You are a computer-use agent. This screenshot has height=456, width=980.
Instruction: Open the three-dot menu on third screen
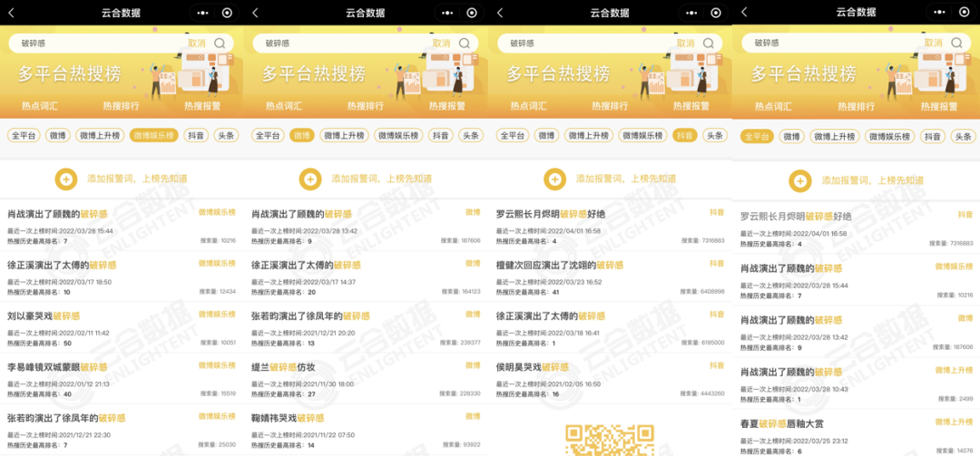tap(691, 13)
